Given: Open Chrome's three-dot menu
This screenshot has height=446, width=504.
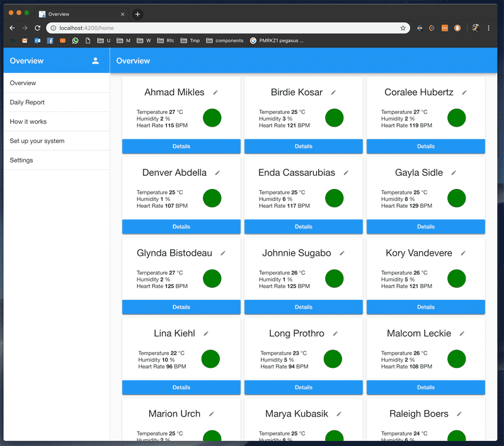Looking at the screenshot, I should coord(489,28).
